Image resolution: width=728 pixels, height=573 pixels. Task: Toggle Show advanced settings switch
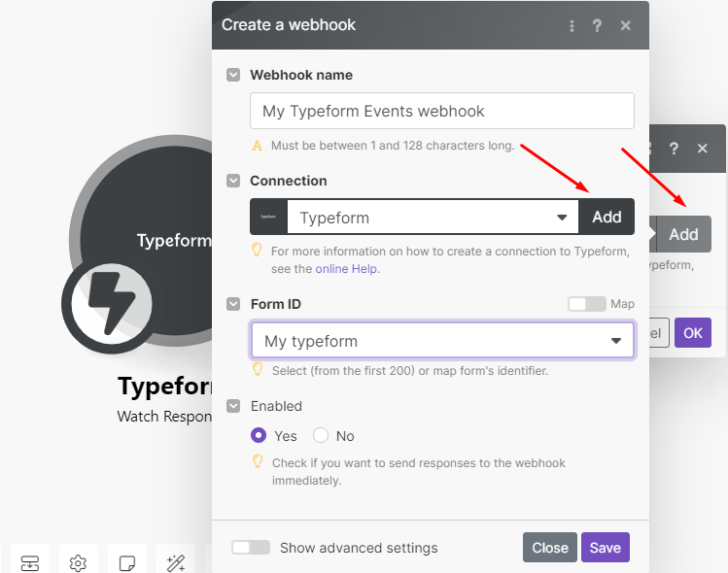click(251, 548)
